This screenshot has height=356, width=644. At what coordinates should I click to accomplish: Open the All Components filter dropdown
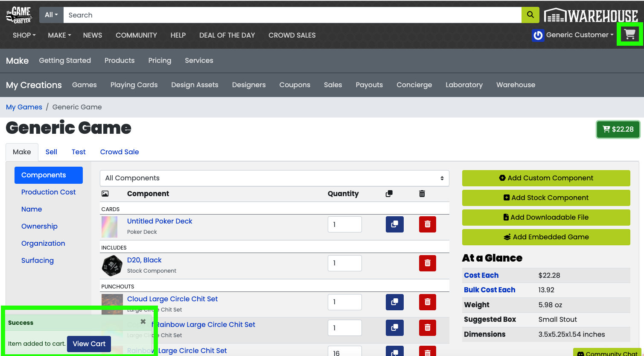tap(274, 178)
